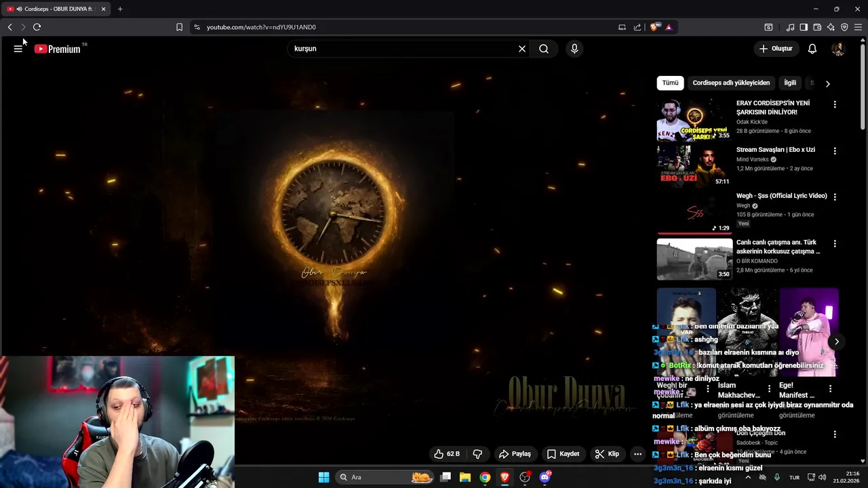Open options for Don Çiçeğim Don video

click(x=835, y=434)
